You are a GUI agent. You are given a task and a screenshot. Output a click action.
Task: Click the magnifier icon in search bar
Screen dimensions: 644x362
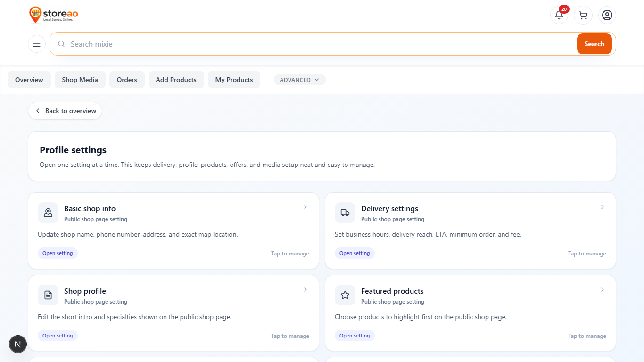(x=61, y=44)
